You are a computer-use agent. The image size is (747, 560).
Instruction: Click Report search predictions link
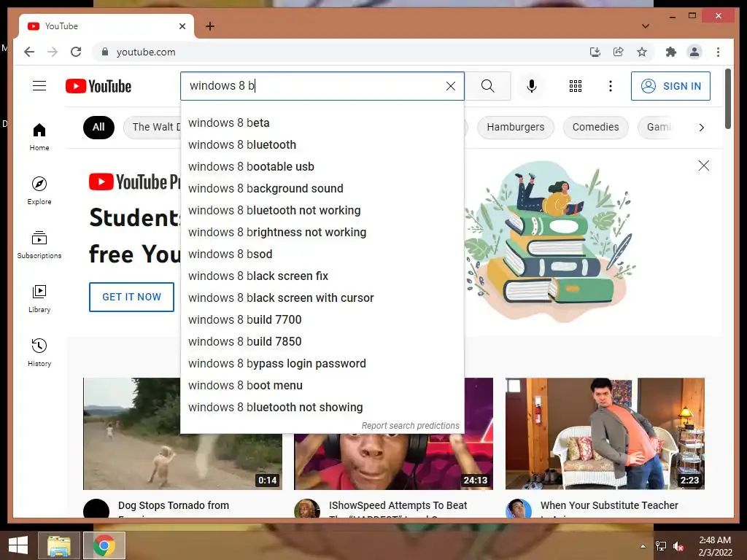tap(410, 426)
